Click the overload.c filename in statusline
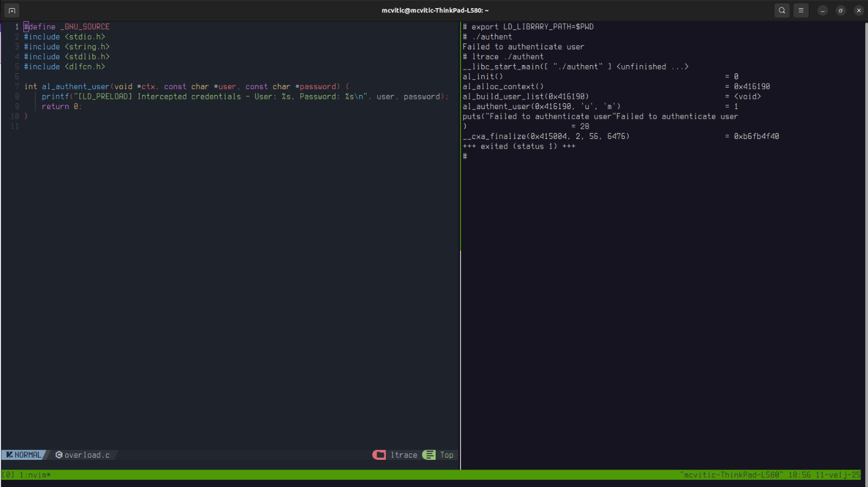 coord(87,455)
